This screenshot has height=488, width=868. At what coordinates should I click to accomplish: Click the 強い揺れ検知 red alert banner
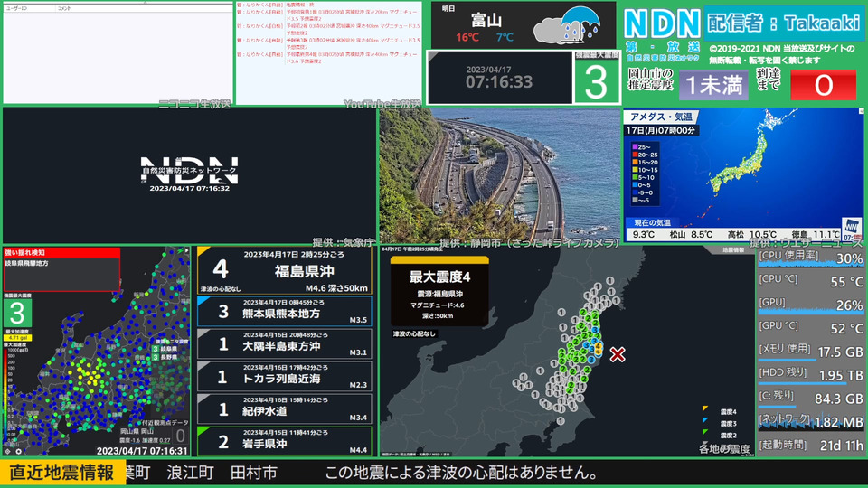pyautogui.click(x=61, y=252)
